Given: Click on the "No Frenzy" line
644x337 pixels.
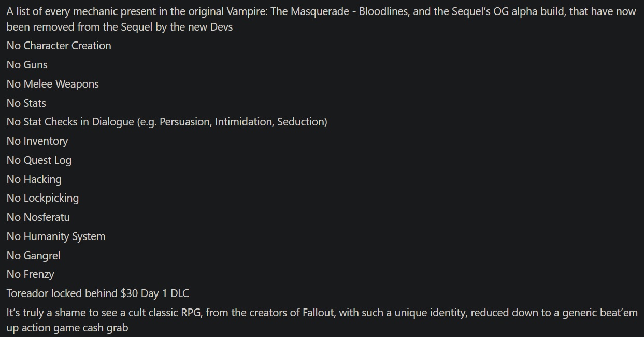Looking at the screenshot, I should pos(30,274).
